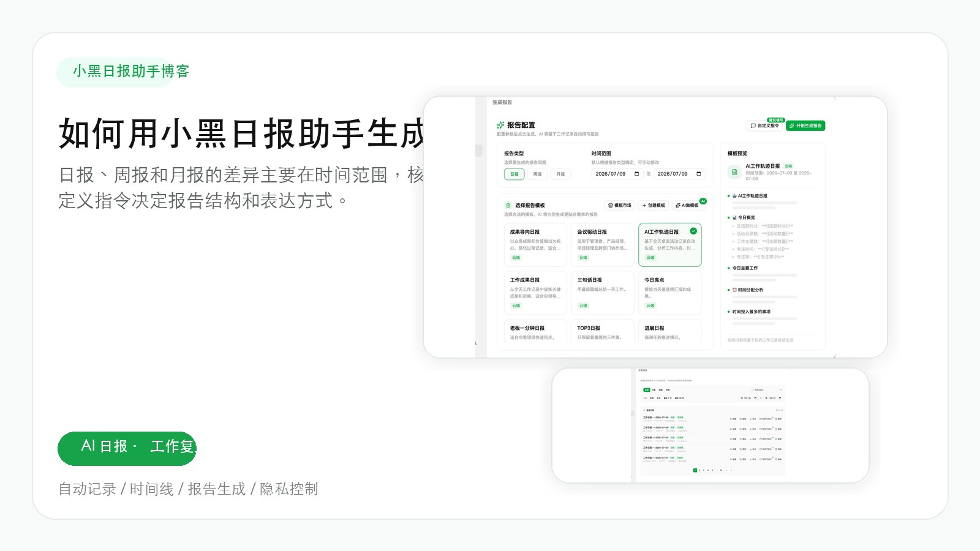The width and height of the screenshot is (980, 551).
Task: Open the 工作日报 2026-07-09 history row
Action: pyautogui.click(x=712, y=419)
